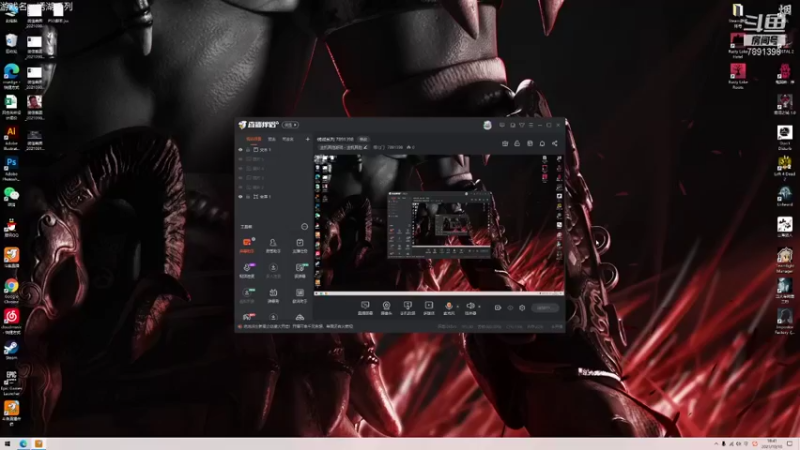
Task: Open the notification center on the taskbar
Action: click(x=789, y=444)
